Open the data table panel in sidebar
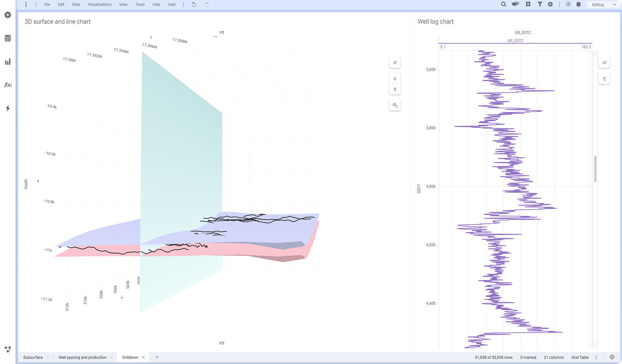 8,38
